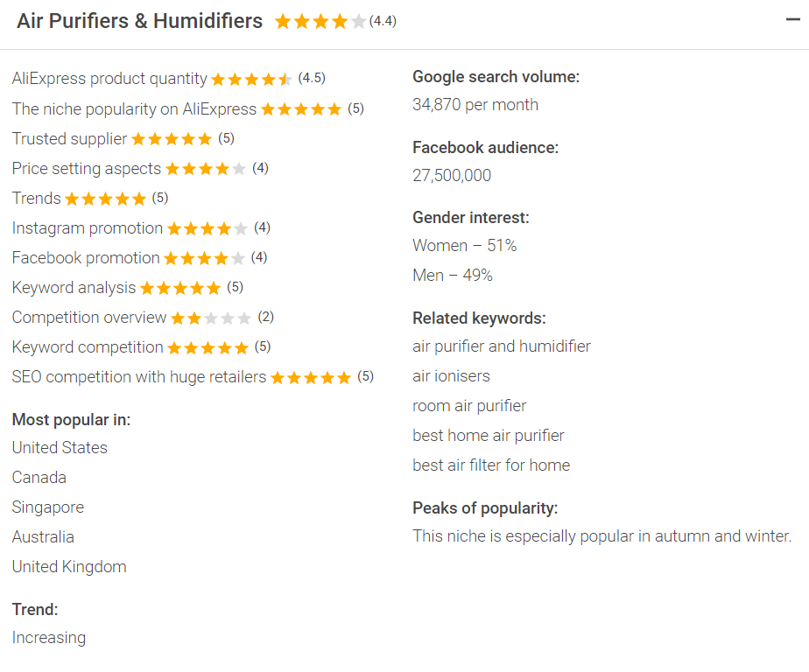Click the Price setting aspects stars
The width and height of the screenshot is (809, 672).
[206, 169]
